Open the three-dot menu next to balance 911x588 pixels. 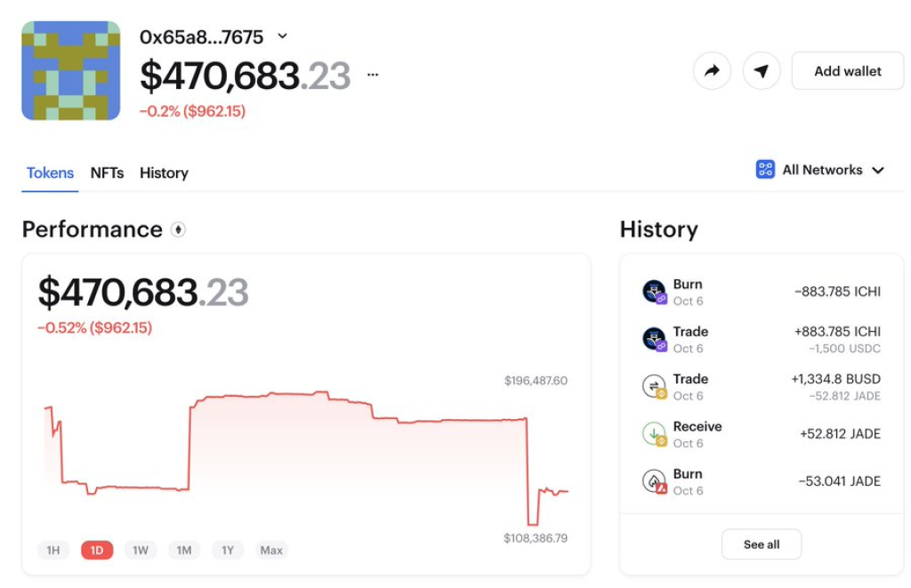(x=373, y=75)
